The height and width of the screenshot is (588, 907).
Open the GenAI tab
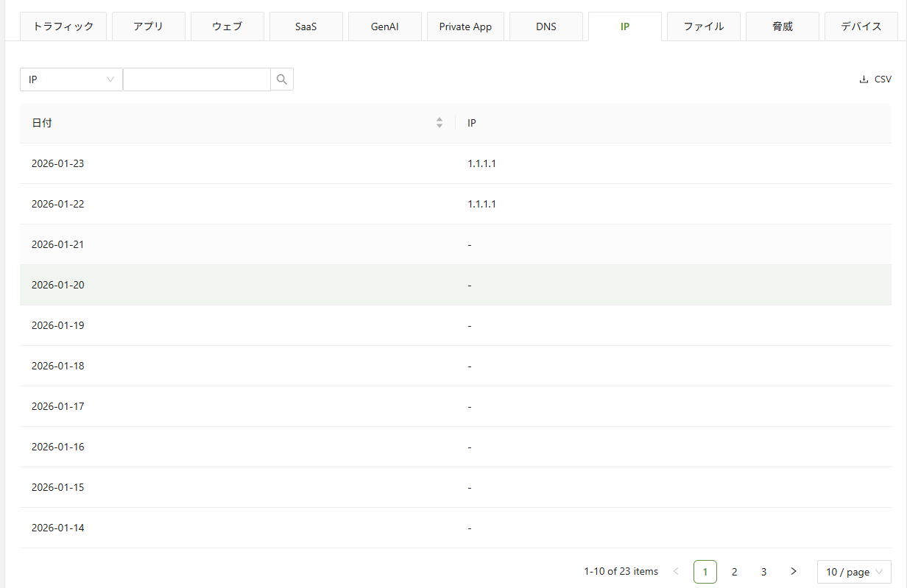click(x=384, y=26)
